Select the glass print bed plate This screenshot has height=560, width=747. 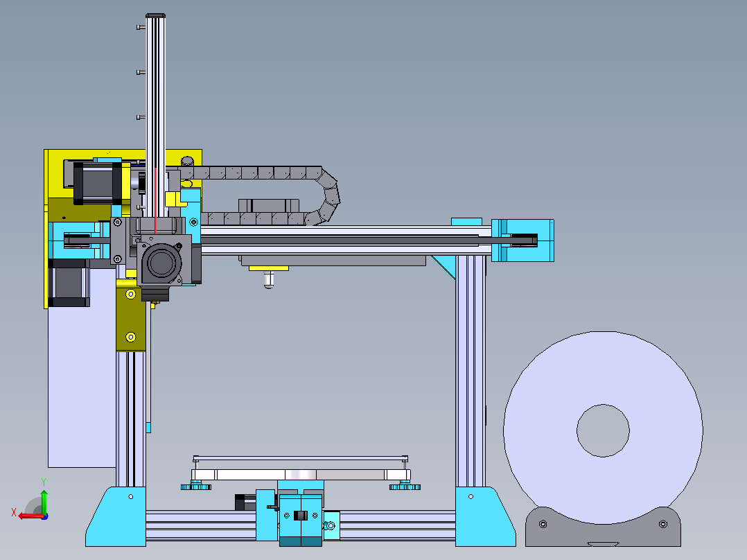(300, 459)
